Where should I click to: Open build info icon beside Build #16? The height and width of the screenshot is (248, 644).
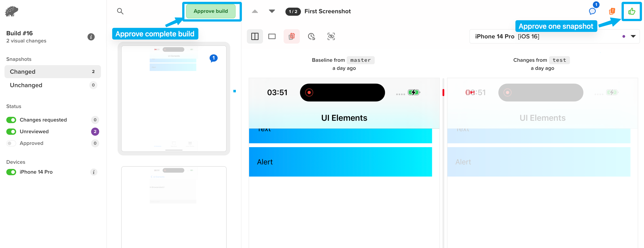91,37
